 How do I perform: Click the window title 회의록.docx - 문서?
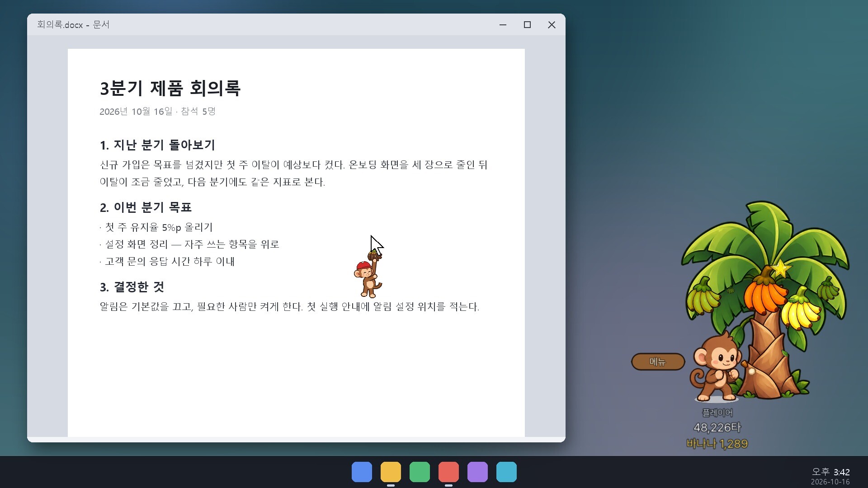(73, 25)
